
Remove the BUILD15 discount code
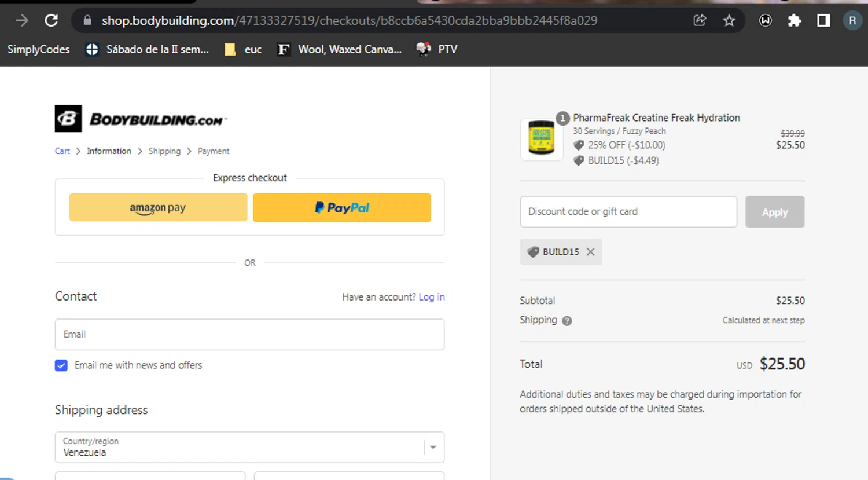pos(590,252)
